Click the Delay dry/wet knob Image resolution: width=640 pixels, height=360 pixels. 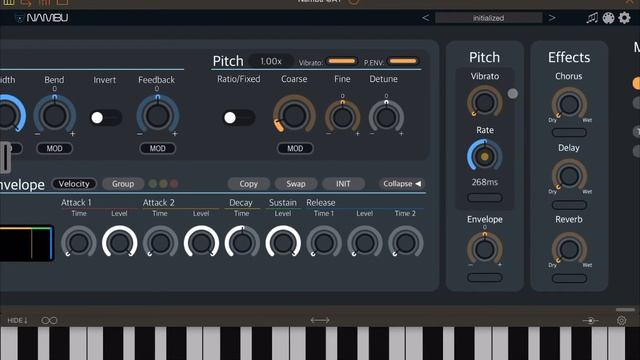tap(569, 176)
